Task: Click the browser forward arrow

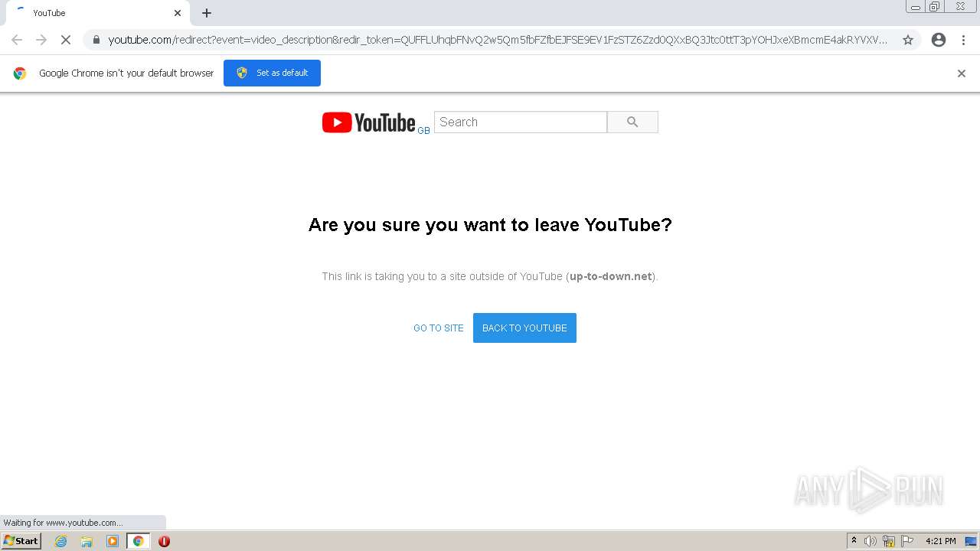Action: (x=41, y=40)
